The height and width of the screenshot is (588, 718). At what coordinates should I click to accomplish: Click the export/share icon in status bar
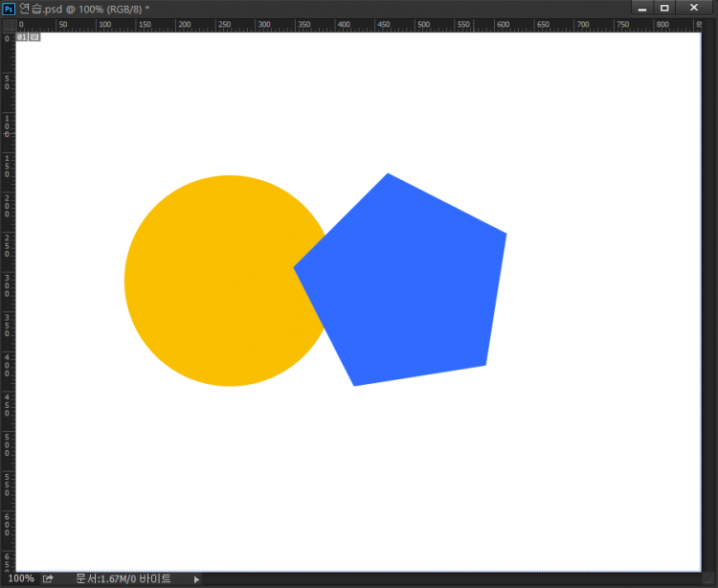[x=48, y=578]
